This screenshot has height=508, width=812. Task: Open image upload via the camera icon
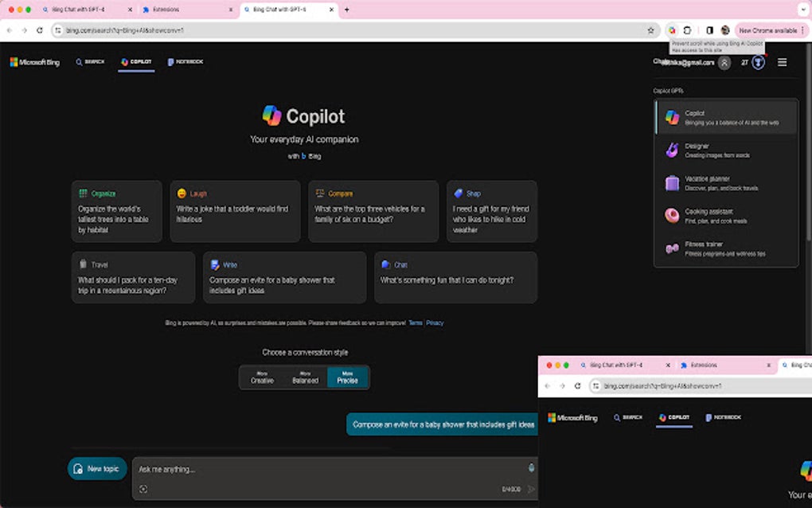143,489
